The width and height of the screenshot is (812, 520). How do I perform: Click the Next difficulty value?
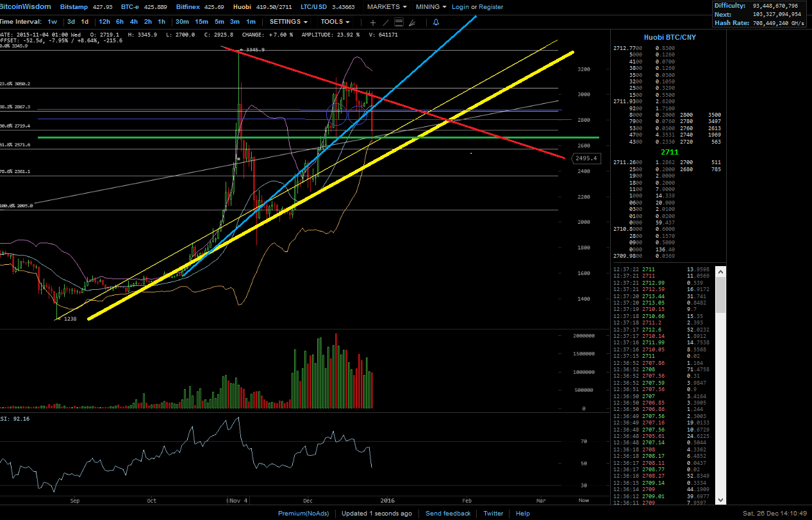[x=777, y=14]
